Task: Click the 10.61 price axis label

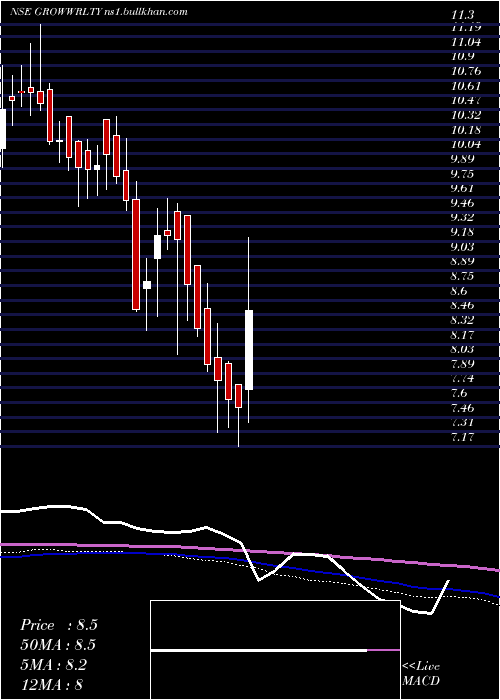Action: 465,86
